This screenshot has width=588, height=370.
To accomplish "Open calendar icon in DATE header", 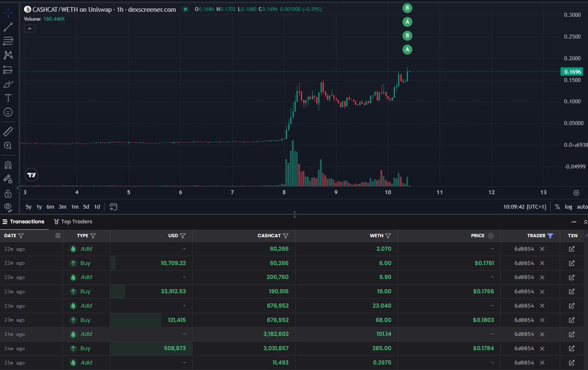I will pos(58,236).
